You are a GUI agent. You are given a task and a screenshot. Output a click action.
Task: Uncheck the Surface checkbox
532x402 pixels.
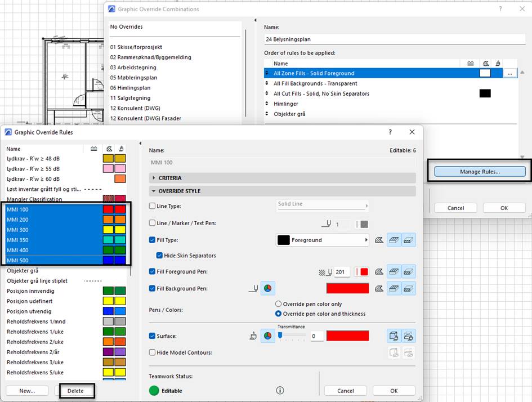click(x=153, y=336)
